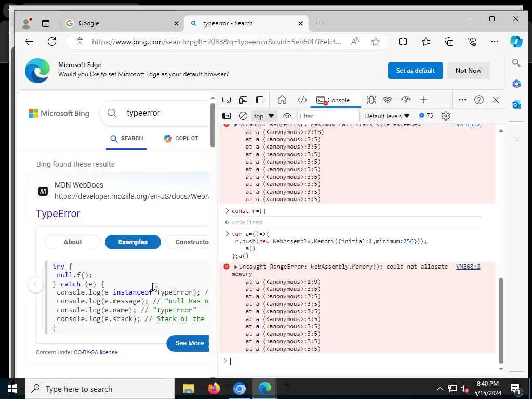This screenshot has height=399, width=532.
Task: Go back to previous page
Action: pos(29,42)
